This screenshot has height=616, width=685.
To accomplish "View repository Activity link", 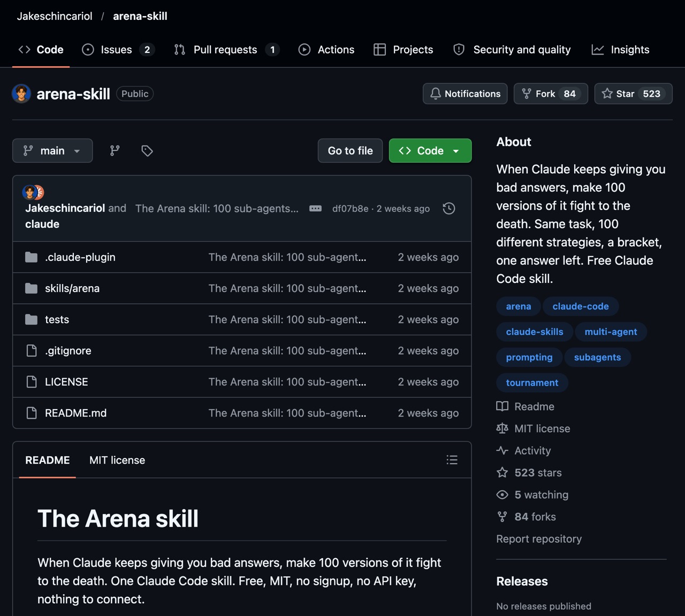I will (524, 451).
